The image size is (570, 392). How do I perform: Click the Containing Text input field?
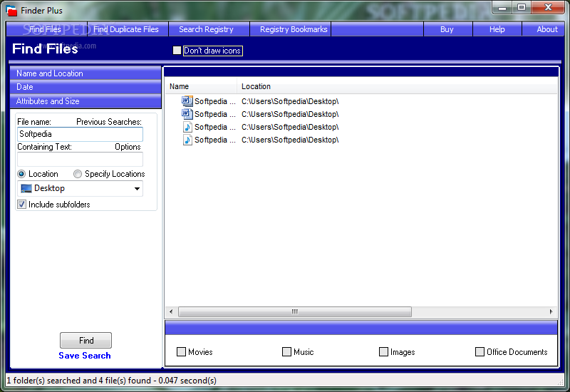[x=80, y=159]
